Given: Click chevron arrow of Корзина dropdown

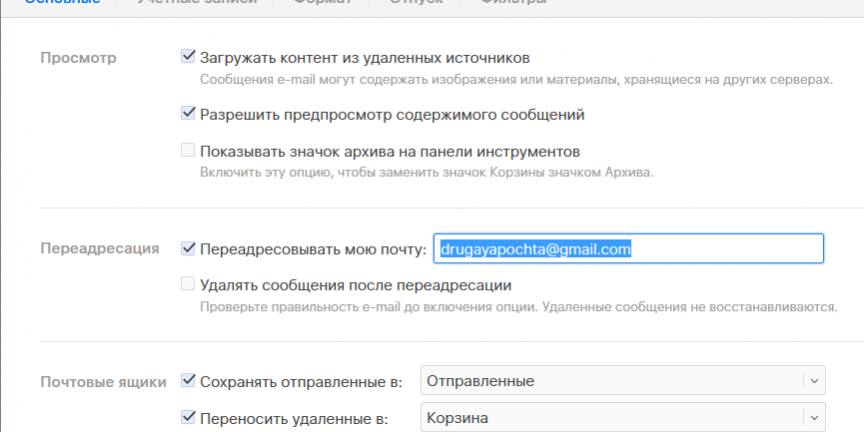Looking at the screenshot, I should coord(815,418).
